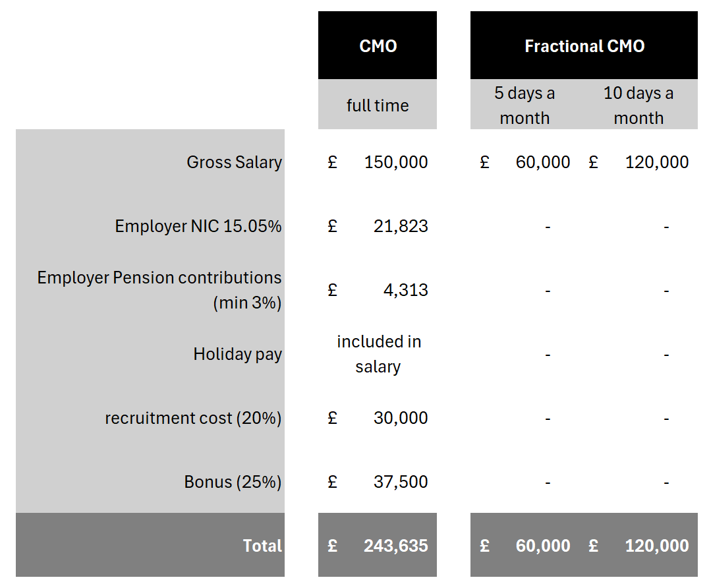Click the CMO column header
Screen dimensions: 709x588
click(378, 46)
